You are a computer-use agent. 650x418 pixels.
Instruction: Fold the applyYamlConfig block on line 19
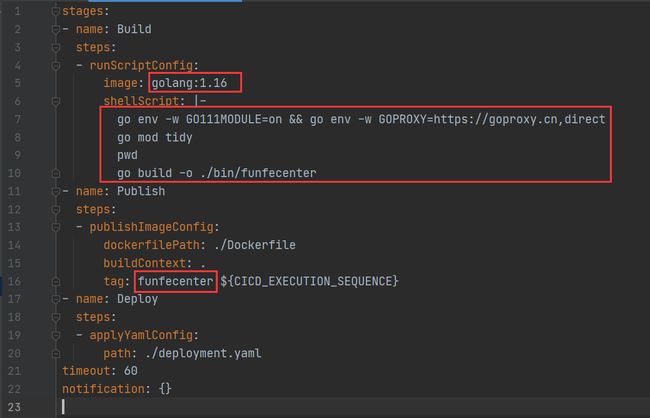tap(56, 335)
